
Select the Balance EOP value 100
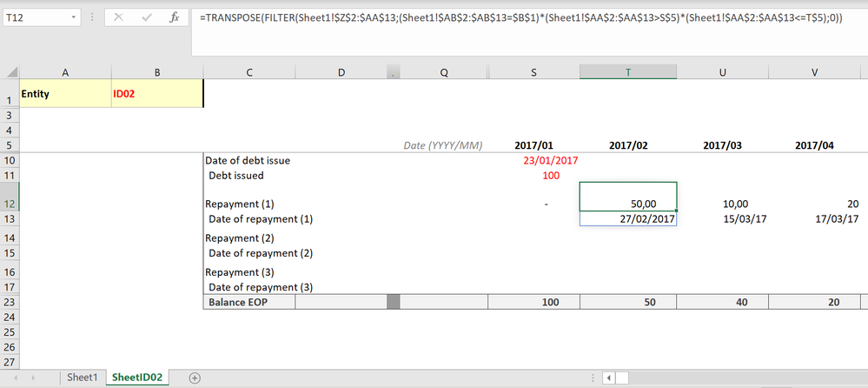point(533,302)
